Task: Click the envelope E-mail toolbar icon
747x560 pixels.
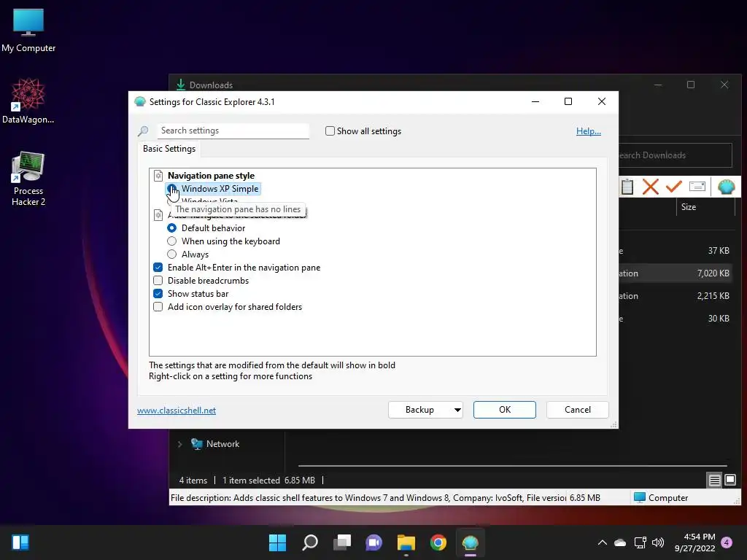Action: tap(697, 186)
